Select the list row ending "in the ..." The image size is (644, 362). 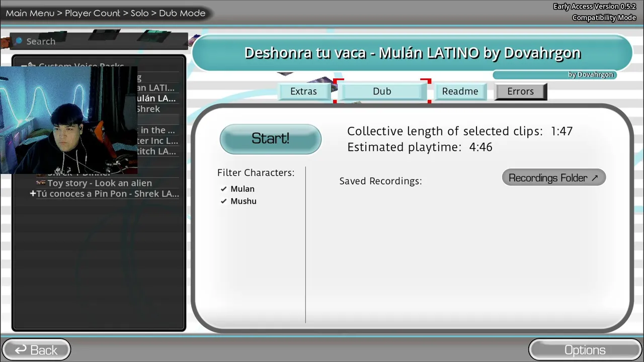coord(156,130)
